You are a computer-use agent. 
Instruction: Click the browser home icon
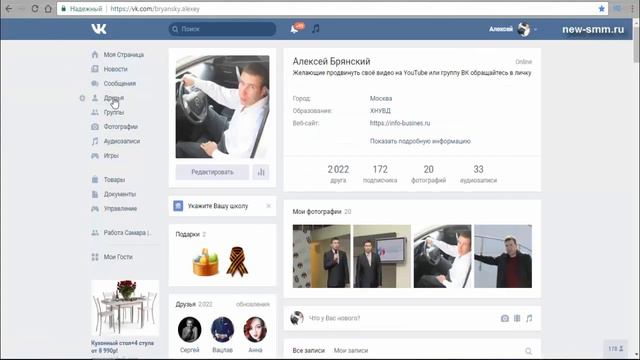click(x=48, y=9)
